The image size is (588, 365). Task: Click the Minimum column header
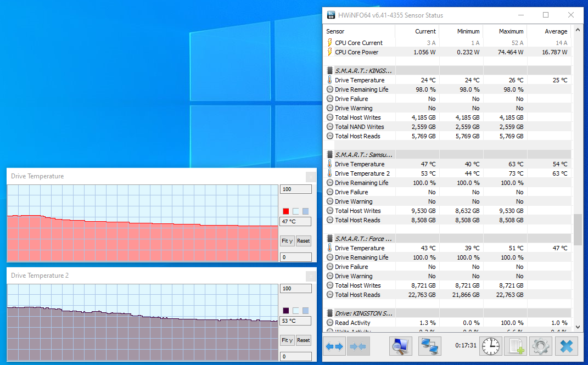[461, 31]
